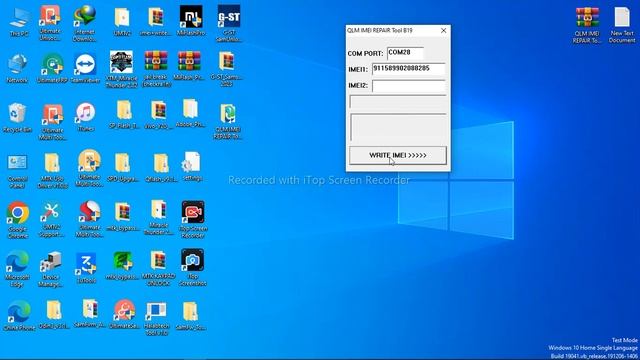Open the Miracle Thunder folder
640x360 pixels.
(x=159, y=218)
